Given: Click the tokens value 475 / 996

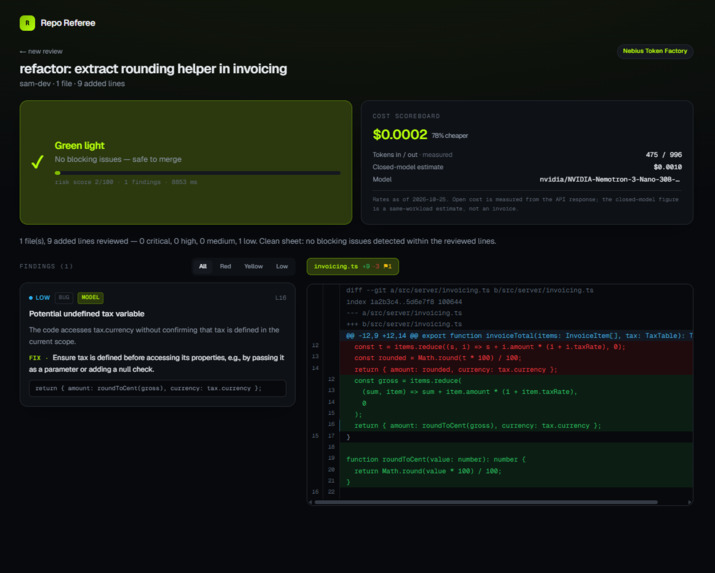Looking at the screenshot, I should coord(663,155).
